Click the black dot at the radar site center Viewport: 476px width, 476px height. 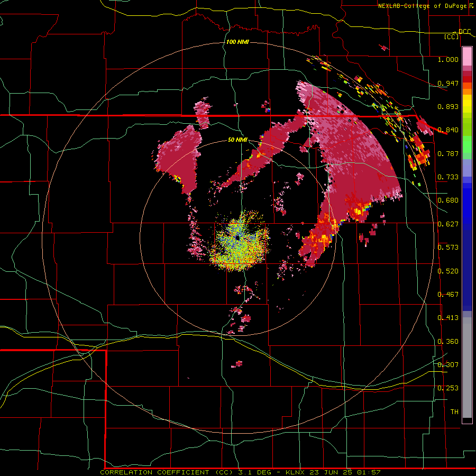tap(237, 238)
